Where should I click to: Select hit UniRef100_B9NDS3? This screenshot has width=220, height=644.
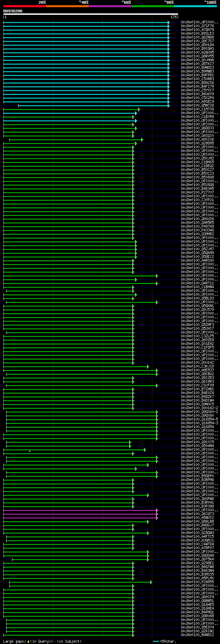click(x=197, y=68)
